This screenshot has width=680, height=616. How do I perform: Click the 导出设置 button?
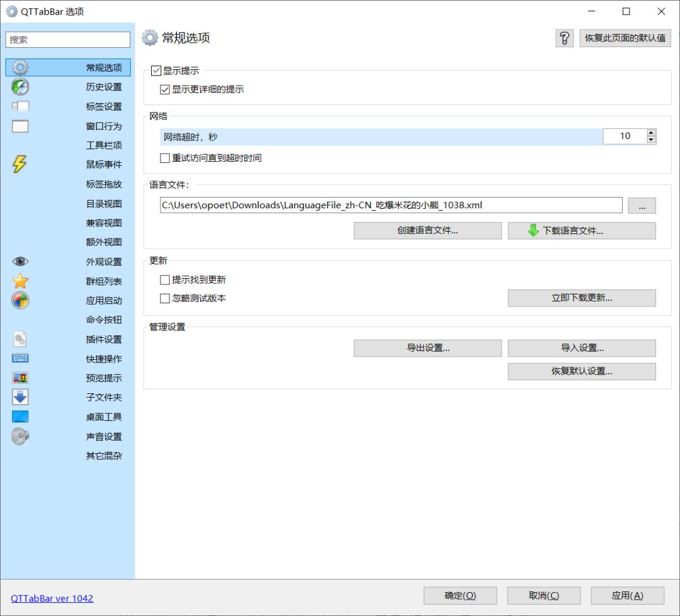(428, 348)
